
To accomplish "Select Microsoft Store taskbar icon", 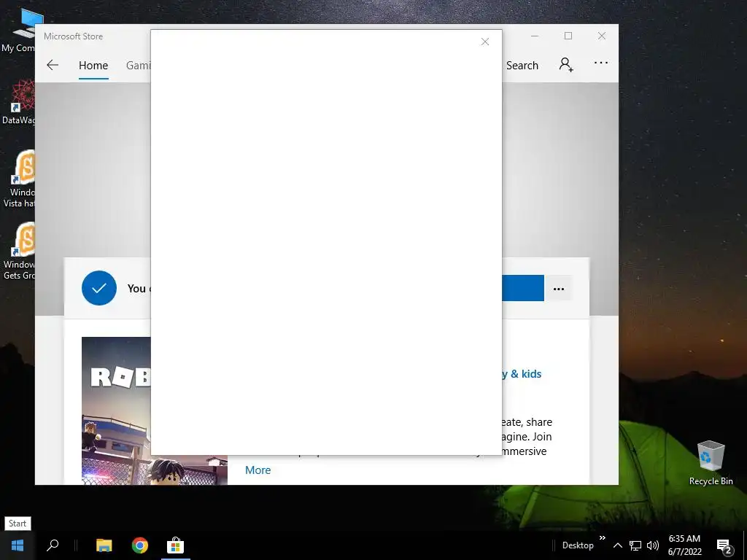I will 175,545.
